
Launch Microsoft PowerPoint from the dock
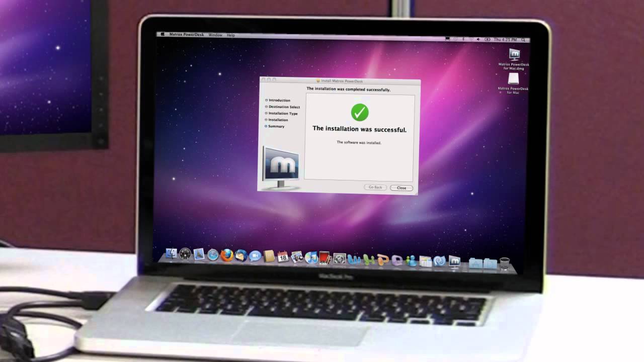[x=383, y=260]
